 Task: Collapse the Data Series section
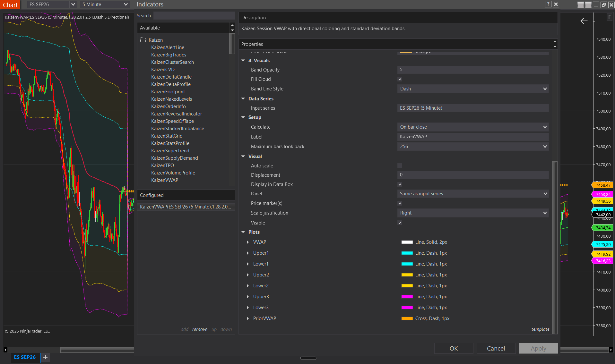[243, 99]
